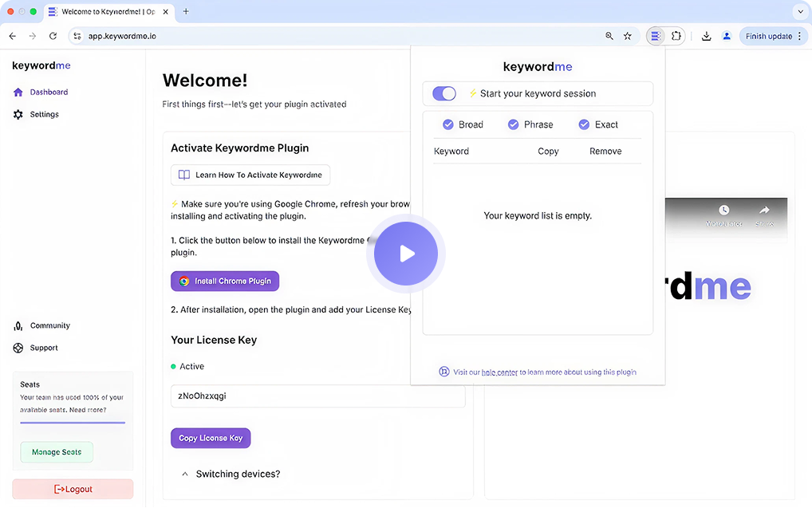Click the Seats usage progress bar
Screen dimensions: 812x508
(x=73, y=423)
